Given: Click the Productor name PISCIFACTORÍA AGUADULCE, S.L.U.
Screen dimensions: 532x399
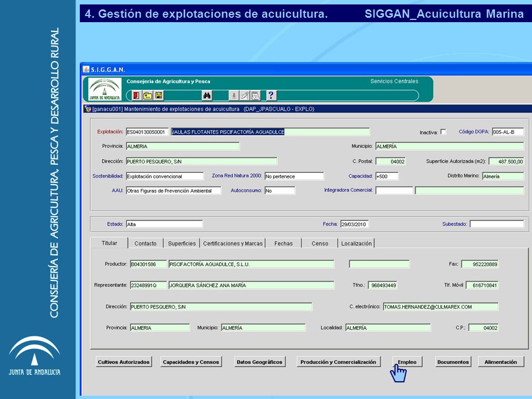Looking at the screenshot, I should click(251, 264).
